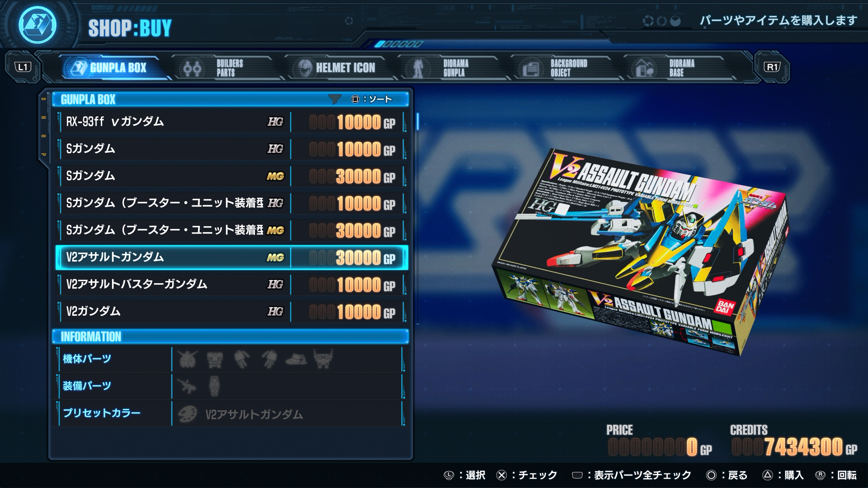This screenshot has height=488, width=868.
Task: Click the shop cube logo icon
Action: [38, 25]
